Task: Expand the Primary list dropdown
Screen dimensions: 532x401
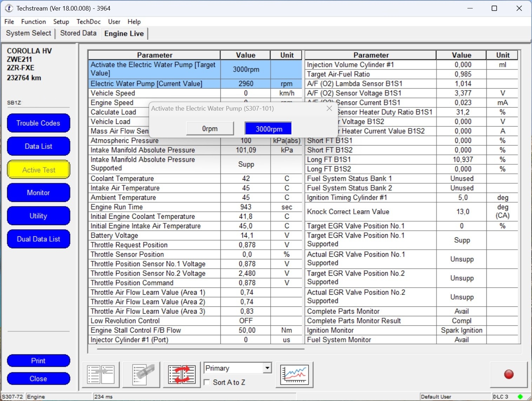Action: pyautogui.click(x=267, y=368)
